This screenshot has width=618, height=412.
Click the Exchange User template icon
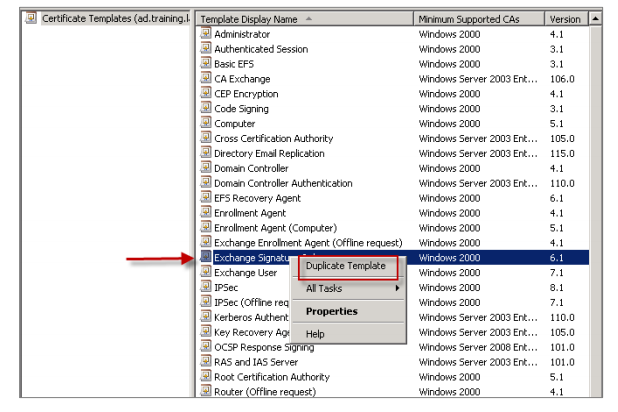click(206, 272)
